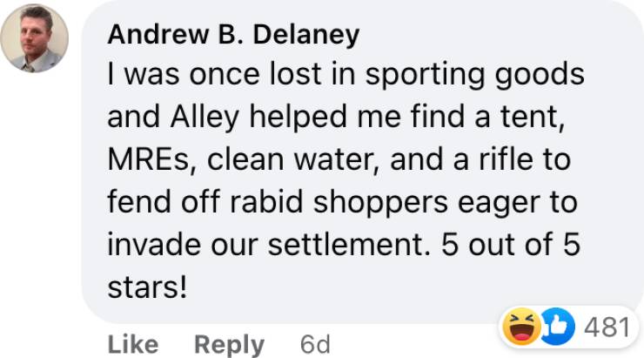View the 481 reactions count
Viewport: 644px width, 358px height.
605,328
